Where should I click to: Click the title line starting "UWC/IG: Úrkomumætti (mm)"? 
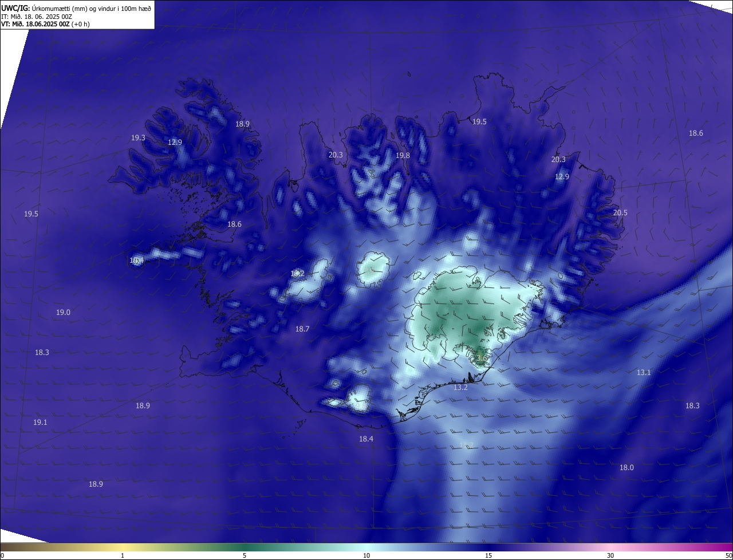76,9
